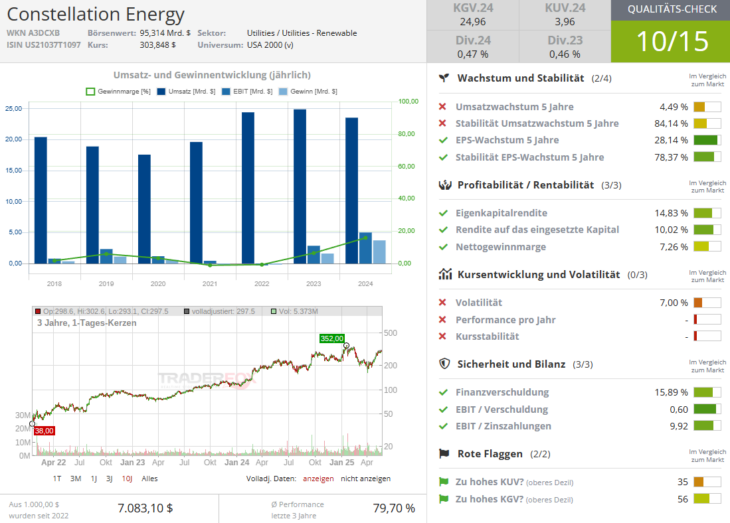Click the red X beside Kursstabilität
This screenshot has height=523, width=730.
click(x=442, y=336)
